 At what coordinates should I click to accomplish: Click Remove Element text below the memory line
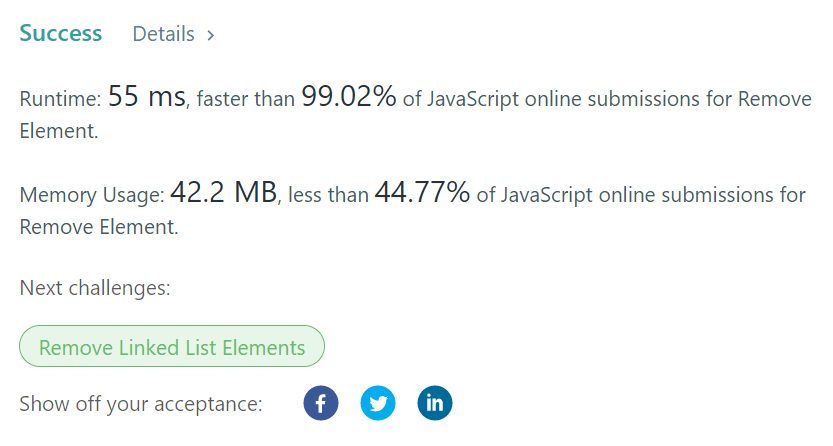[98, 227]
